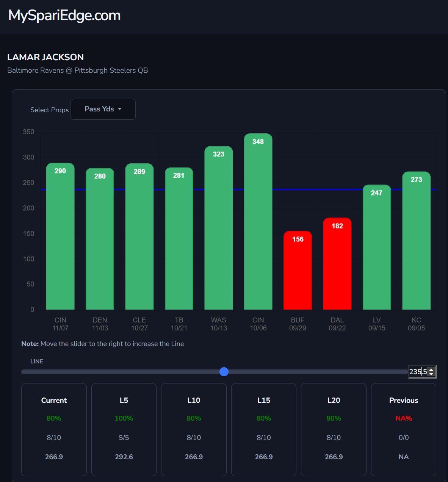This screenshot has width=448, height=482.
Task: Click the CIN 11/07 bar showing 290
Action: point(60,236)
